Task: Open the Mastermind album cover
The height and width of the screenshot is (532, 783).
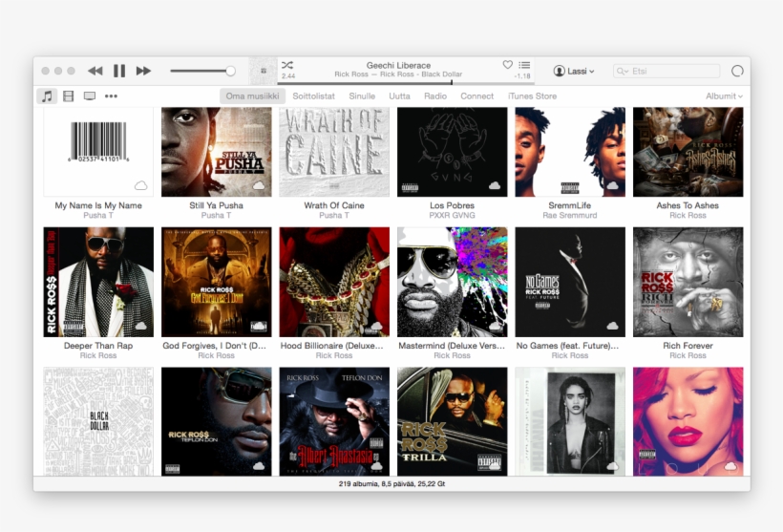Action: [x=452, y=282]
